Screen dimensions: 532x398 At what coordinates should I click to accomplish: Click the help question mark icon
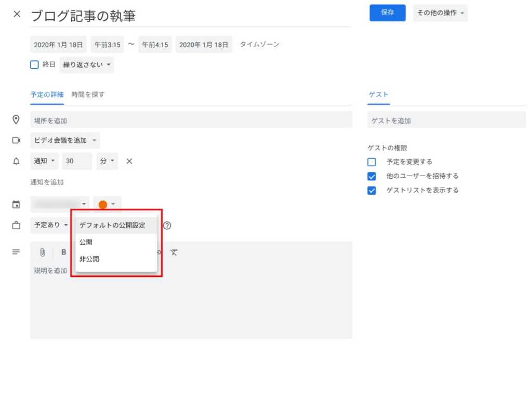click(x=167, y=225)
